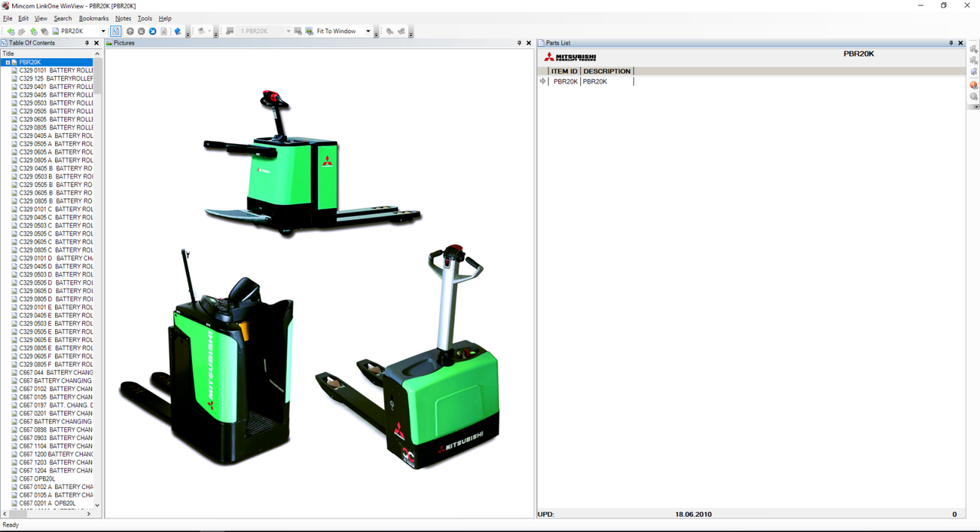Click the Mitsubishi Forklift Trucks logo
Viewport: 980px width, 532px height.
coord(570,57)
